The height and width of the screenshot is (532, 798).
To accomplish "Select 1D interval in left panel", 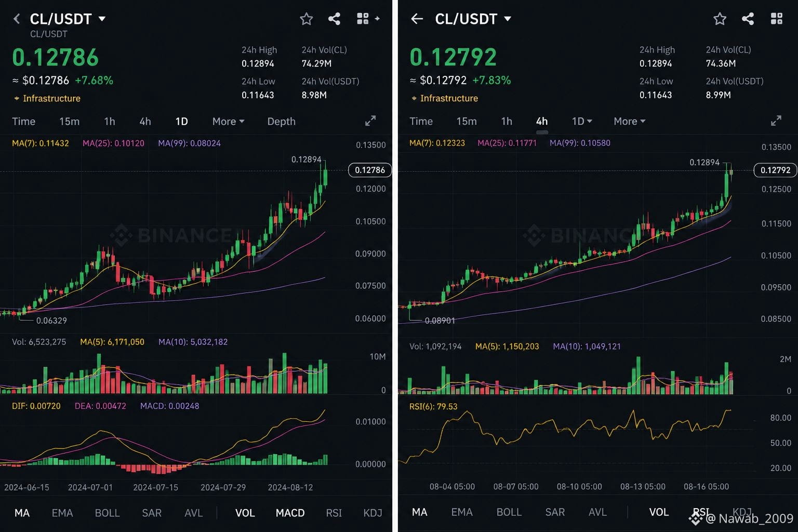I will coord(181,121).
